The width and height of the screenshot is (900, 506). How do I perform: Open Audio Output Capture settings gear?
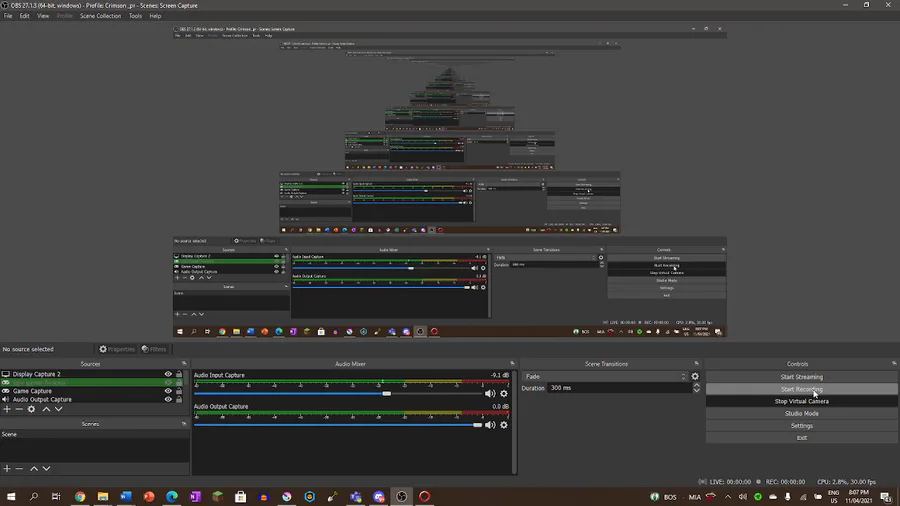pos(504,425)
